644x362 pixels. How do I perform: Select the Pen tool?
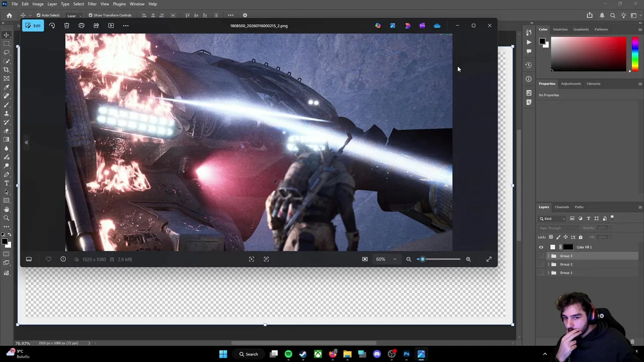pyautogui.click(x=7, y=174)
